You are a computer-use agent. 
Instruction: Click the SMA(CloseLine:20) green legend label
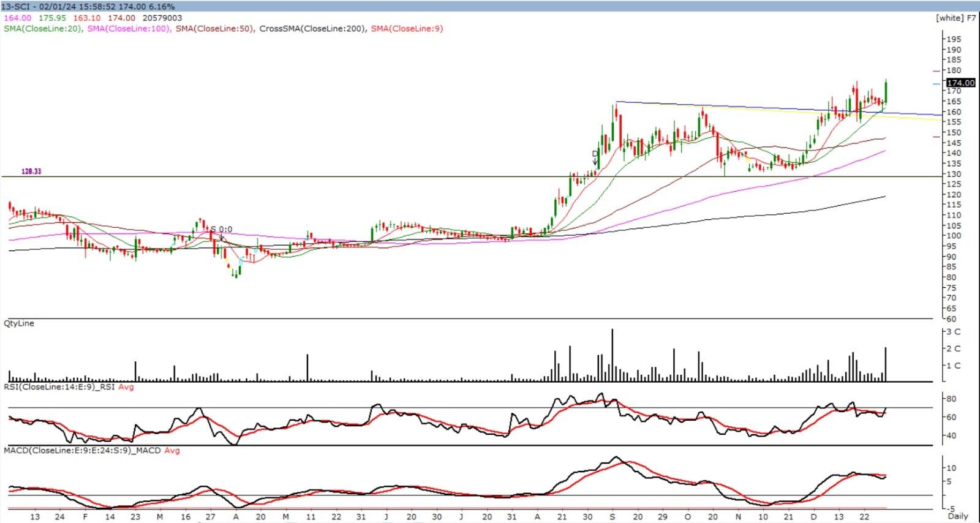(x=42, y=29)
